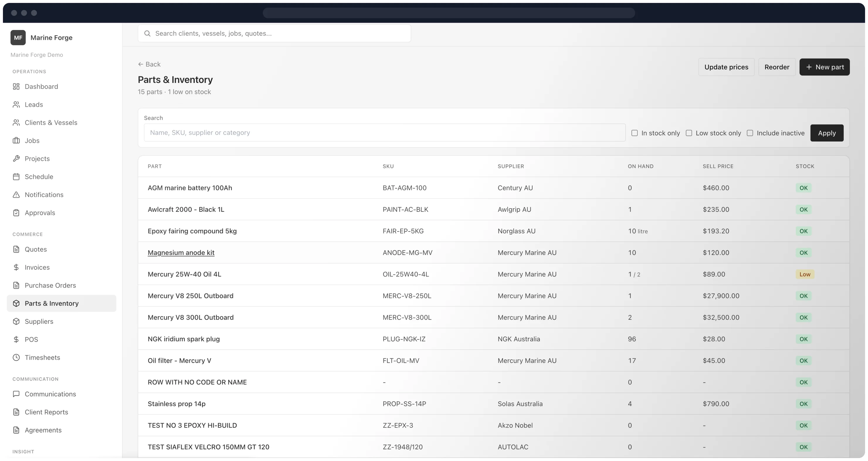Click the Quotes document icon
Viewport: 868px width, 461px height.
(16, 249)
